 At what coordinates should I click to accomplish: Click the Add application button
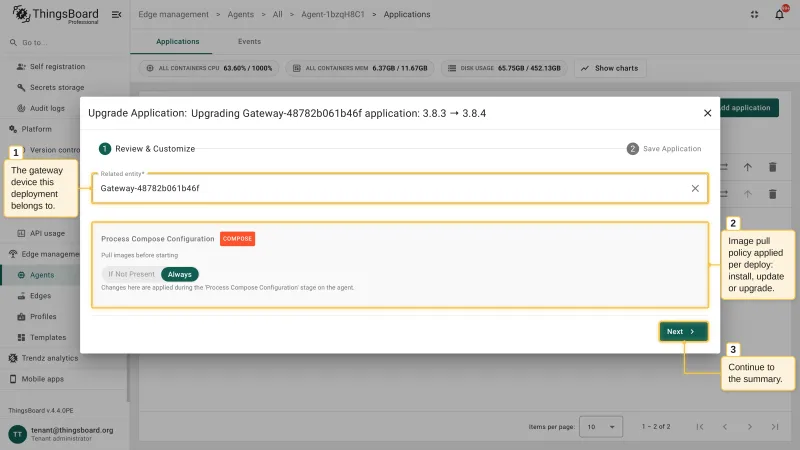(748, 108)
